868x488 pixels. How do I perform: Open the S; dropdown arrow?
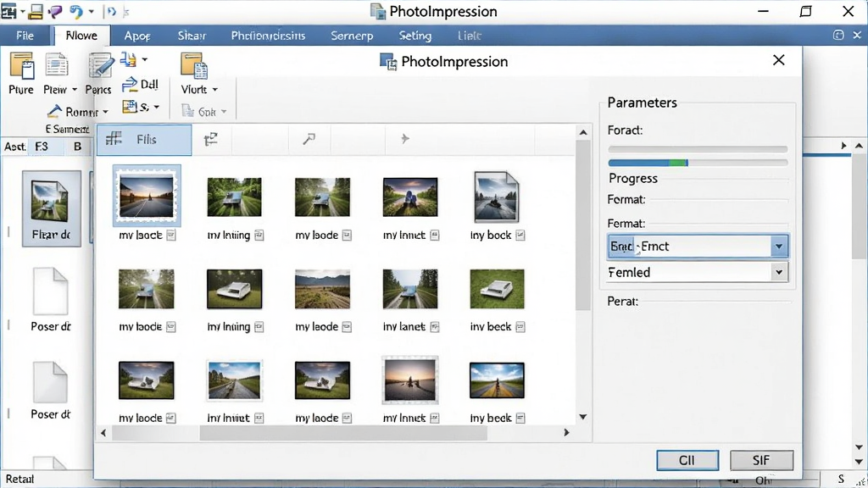[157, 107]
